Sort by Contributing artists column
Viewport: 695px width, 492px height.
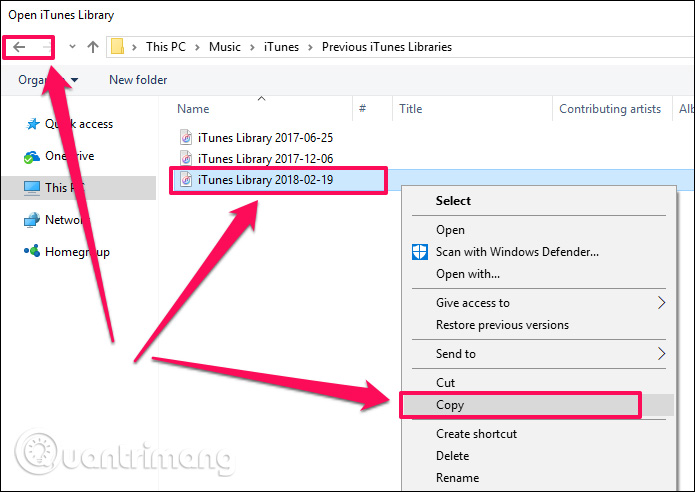click(x=612, y=109)
